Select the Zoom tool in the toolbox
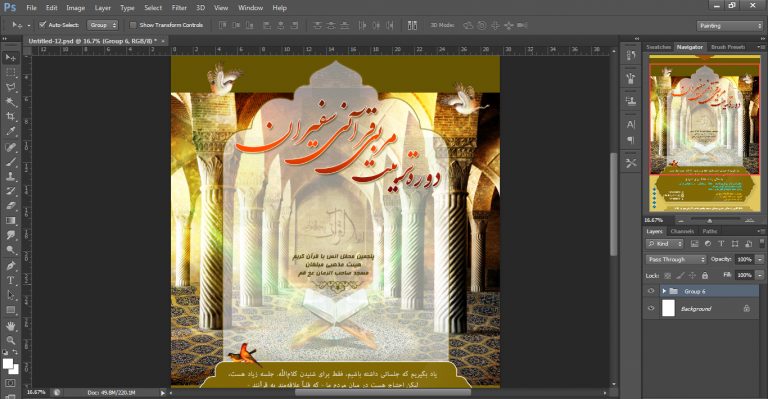 (x=10, y=341)
